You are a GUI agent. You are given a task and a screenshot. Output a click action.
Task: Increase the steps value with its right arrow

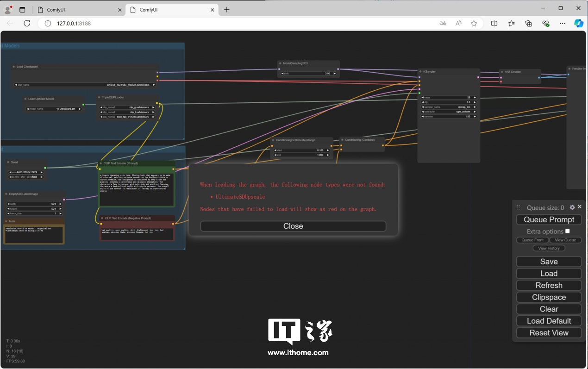475,97
